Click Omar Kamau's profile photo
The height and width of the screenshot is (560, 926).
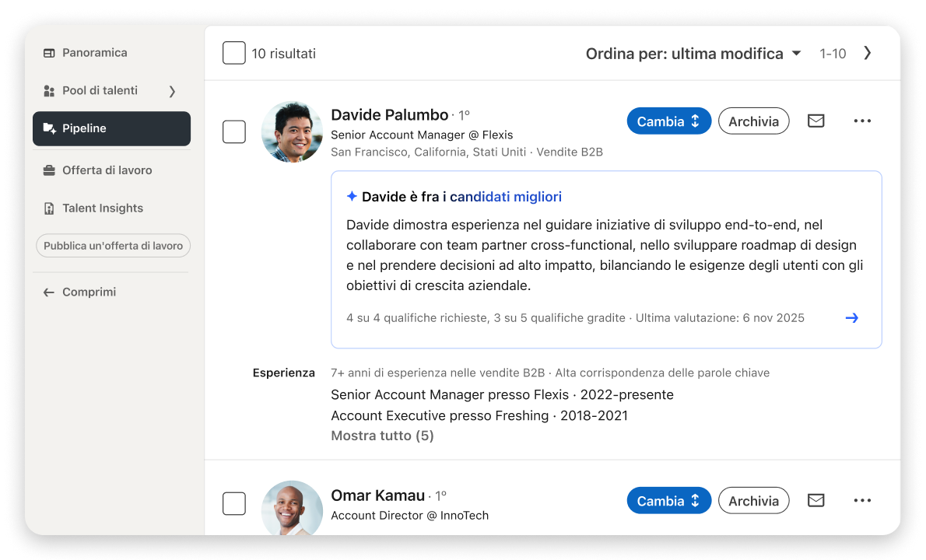click(x=292, y=508)
